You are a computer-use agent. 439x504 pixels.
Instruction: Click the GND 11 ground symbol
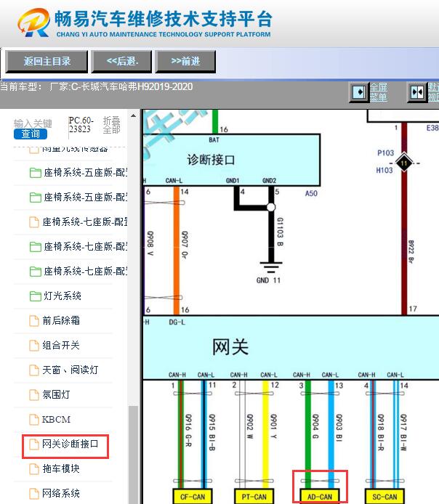click(x=271, y=267)
